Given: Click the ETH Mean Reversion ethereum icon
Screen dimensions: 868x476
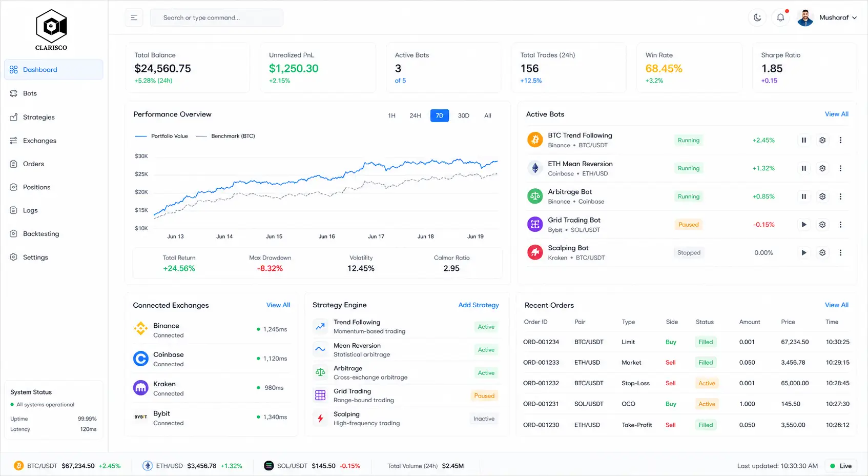Looking at the screenshot, I should click(535, 168).
